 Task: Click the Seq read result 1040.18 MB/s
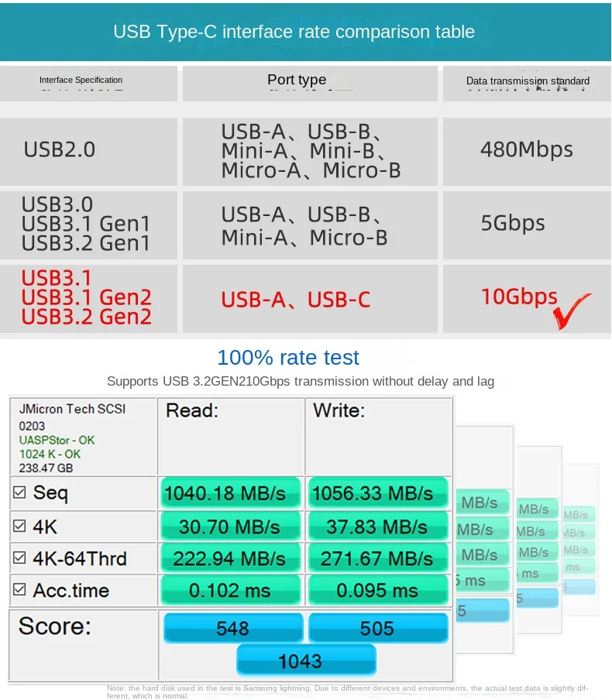click(230, 493)
